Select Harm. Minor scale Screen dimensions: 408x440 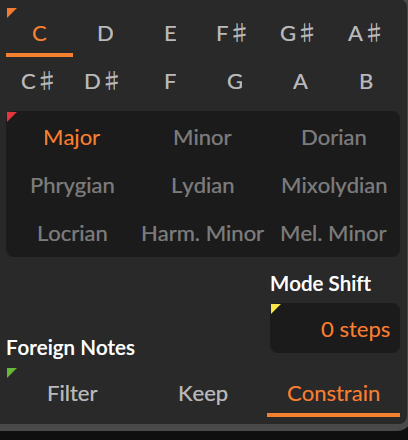click(203, 234)
